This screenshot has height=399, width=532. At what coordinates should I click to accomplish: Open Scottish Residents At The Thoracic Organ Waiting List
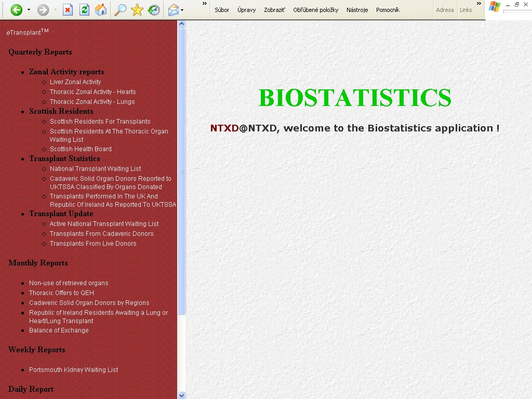pyautogui.click(x=109, y=136)
